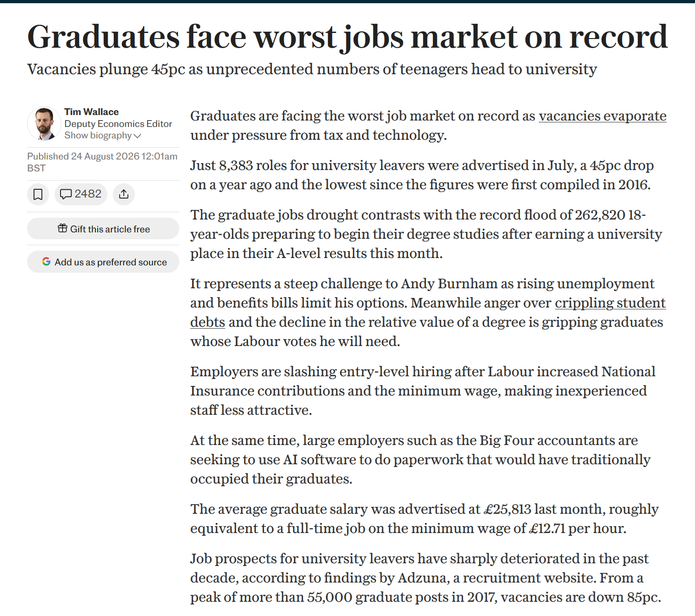Click 'Add us as preferred source'

103,262
